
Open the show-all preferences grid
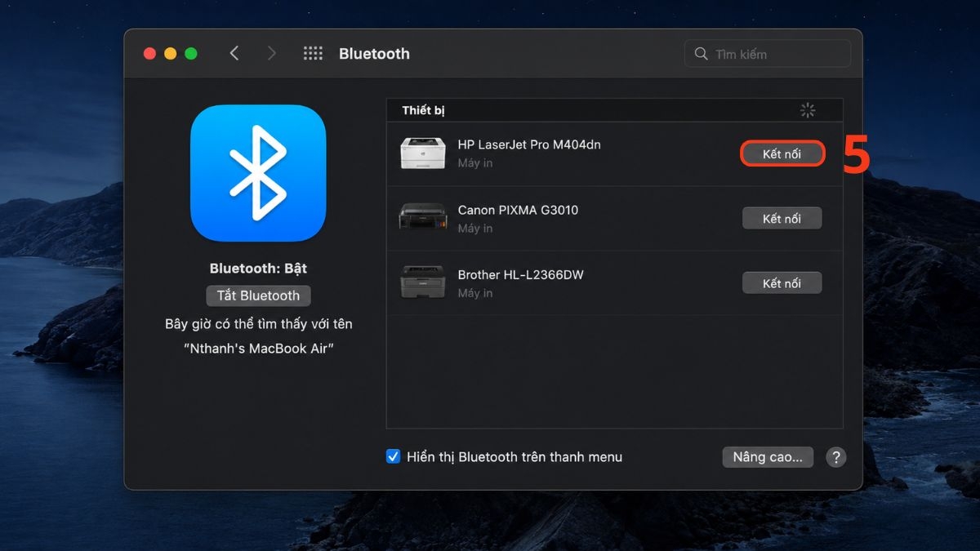(x=313, y=53)
